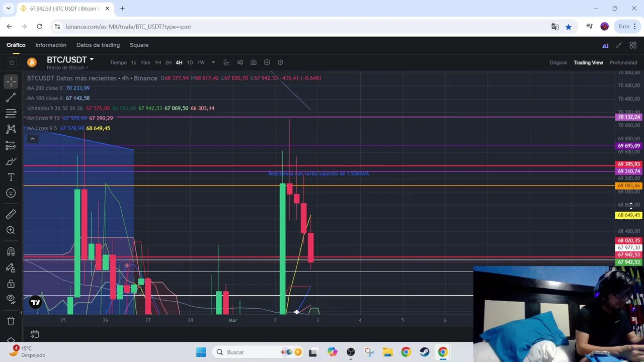Click the trash icon to remove drawings
644x362 pixels.
(x=11, y=321)
